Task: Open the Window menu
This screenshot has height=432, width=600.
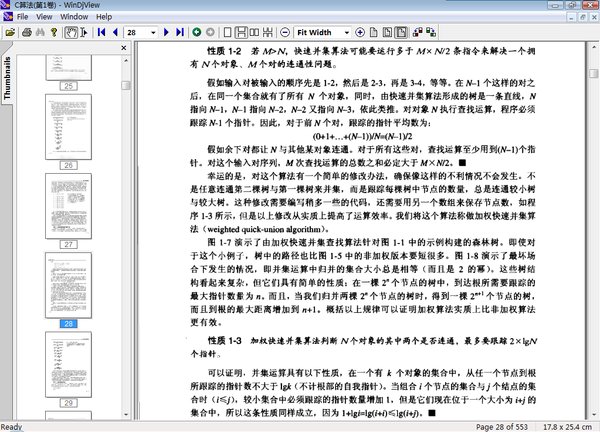Action: pos(74,17)
